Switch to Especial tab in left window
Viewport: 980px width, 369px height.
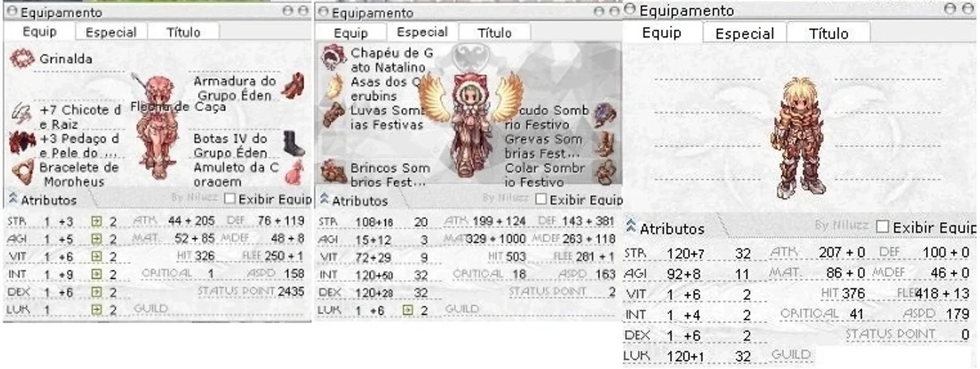tap(111, 32)
